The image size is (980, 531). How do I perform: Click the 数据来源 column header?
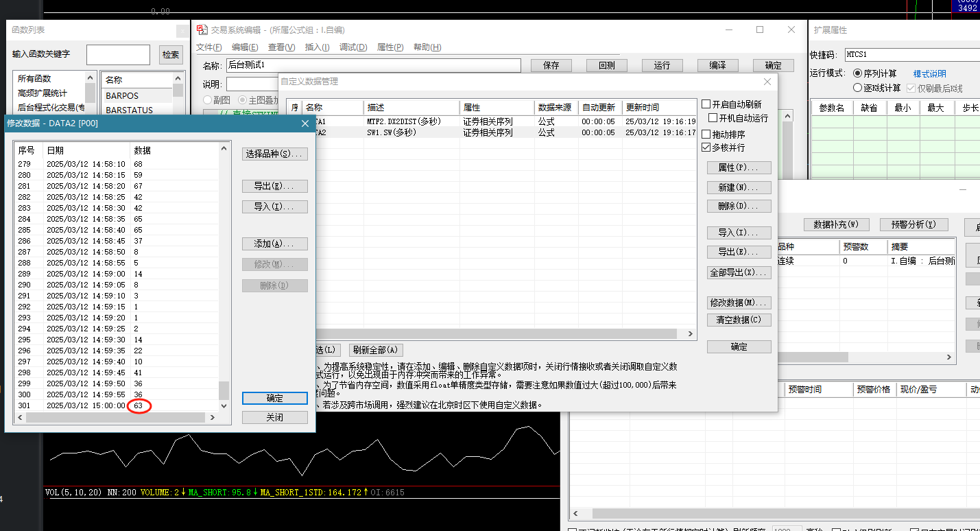556,108
